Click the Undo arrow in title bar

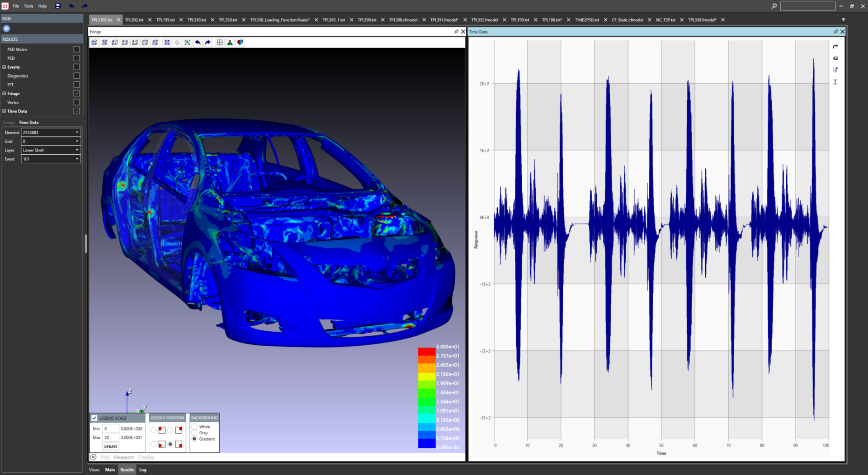tap(71, 6)
